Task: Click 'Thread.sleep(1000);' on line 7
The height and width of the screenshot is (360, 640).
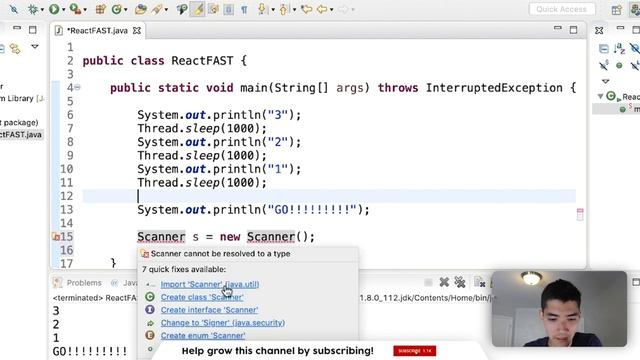Action: pos(202,129)
